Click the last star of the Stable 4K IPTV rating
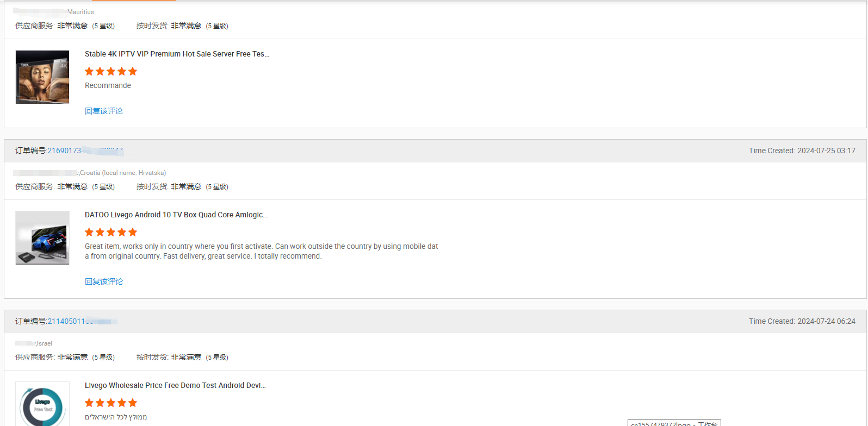Viewport: 868px width, 426px height. point(133,71)
